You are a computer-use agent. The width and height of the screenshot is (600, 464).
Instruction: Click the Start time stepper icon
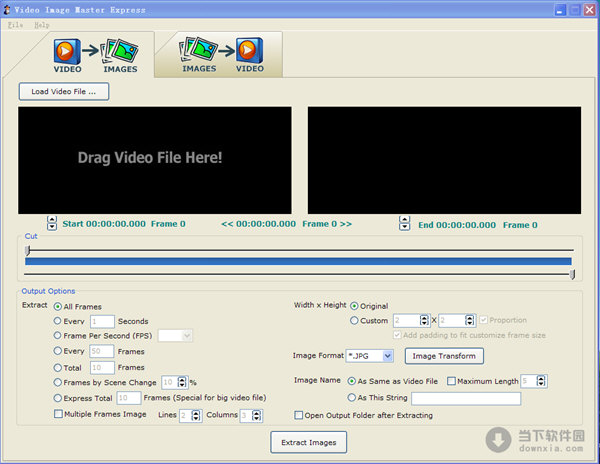point(52,224)
